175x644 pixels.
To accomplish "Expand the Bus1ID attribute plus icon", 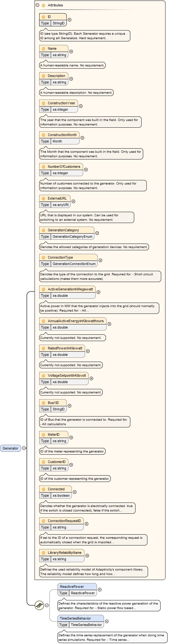I will click(70, 406).
